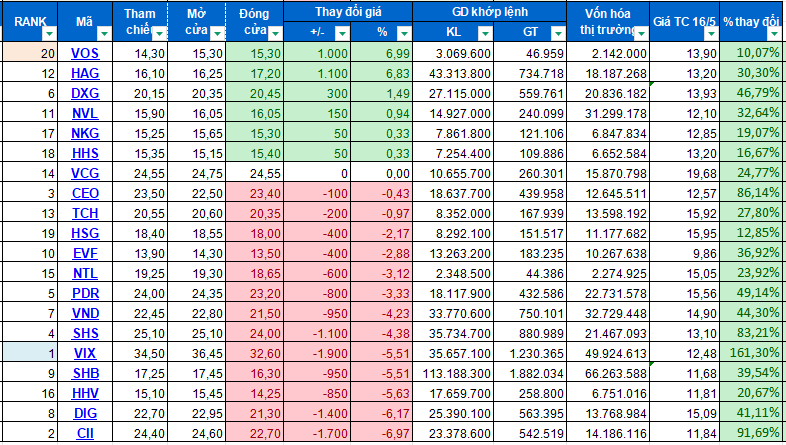Open the Mở cửa filter dropdown

[x=217, y=34]
